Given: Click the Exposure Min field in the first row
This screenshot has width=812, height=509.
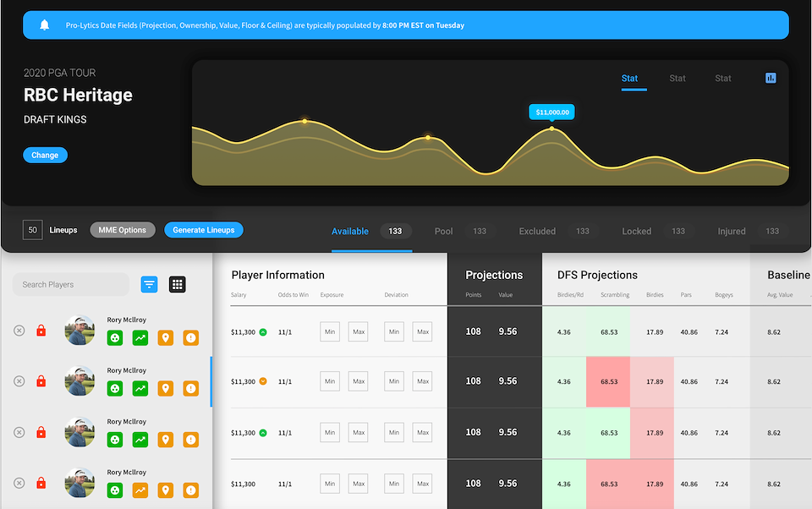Looking at the screenshot, I should coord(330,332).
